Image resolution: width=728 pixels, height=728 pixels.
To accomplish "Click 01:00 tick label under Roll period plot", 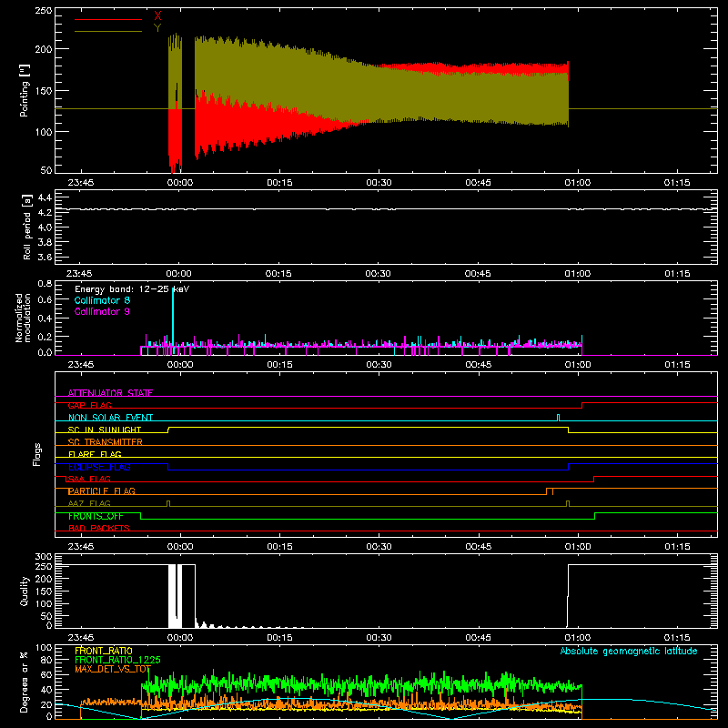I will click(x=578, y=274).
